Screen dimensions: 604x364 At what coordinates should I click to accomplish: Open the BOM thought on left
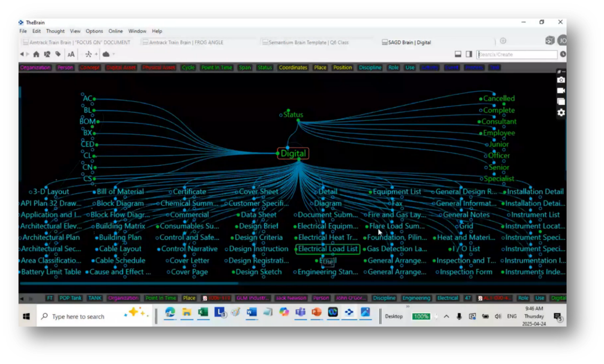click(88, 121)
